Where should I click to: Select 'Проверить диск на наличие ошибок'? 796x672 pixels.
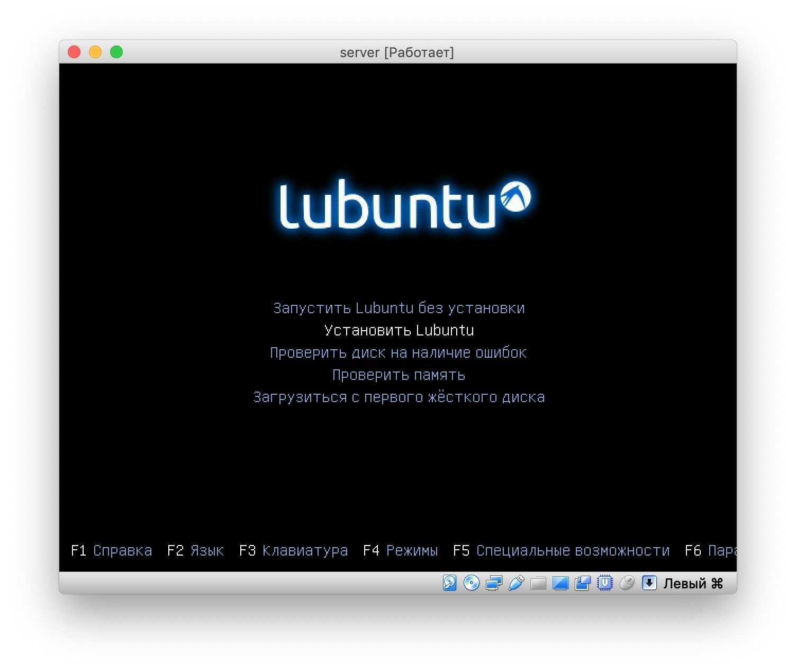pyautogui.click(x=398, y=352)
